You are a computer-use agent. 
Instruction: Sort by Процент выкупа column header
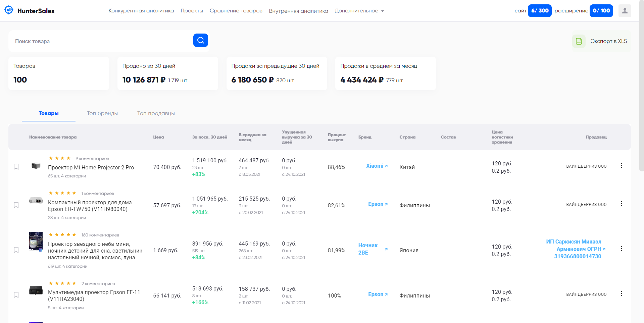[x=337, y=137]
